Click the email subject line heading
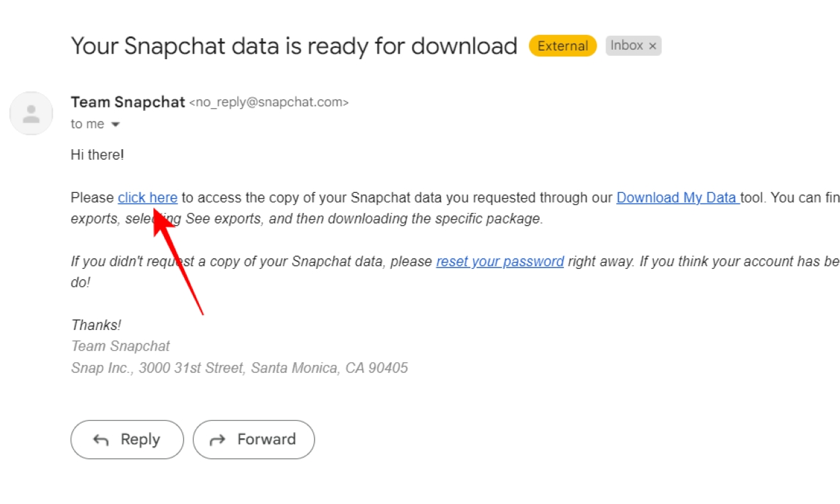 coord(292,46)
